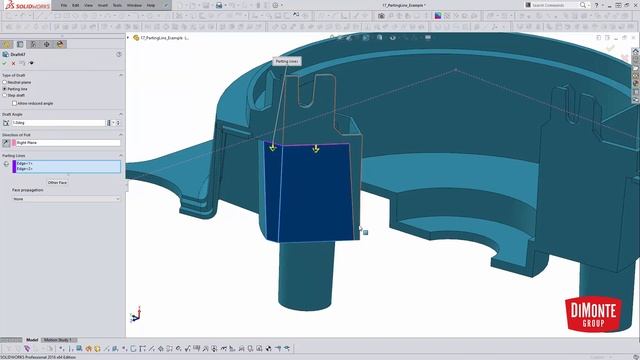Viewport: 640px width, 360px height.
Task: Click the Other Face button
Action: tap(58, 182)
